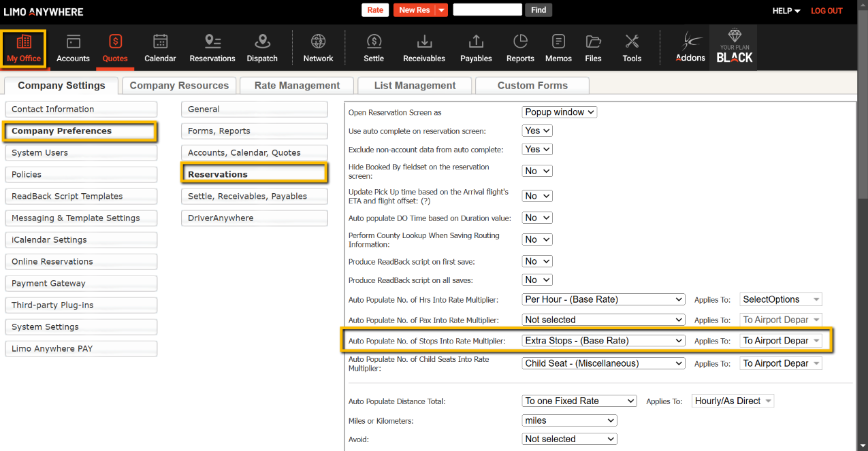Open the Child Seat rate multiplier dropdown

pyautogui.click(x=603, y=364)
